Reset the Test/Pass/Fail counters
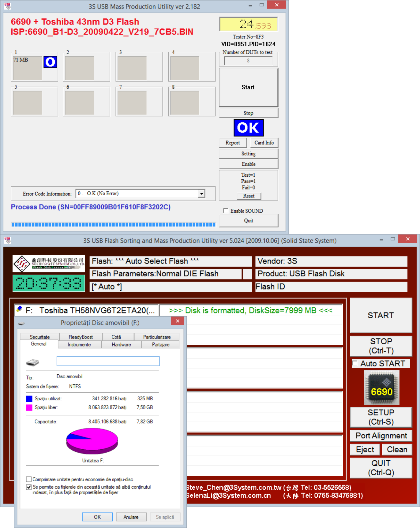 click(x=249, y=196)
